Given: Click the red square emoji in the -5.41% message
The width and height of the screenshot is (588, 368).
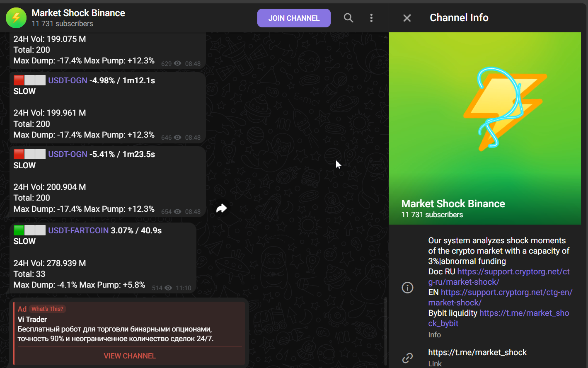Looking at the screenshot, I should click(19, 154).
